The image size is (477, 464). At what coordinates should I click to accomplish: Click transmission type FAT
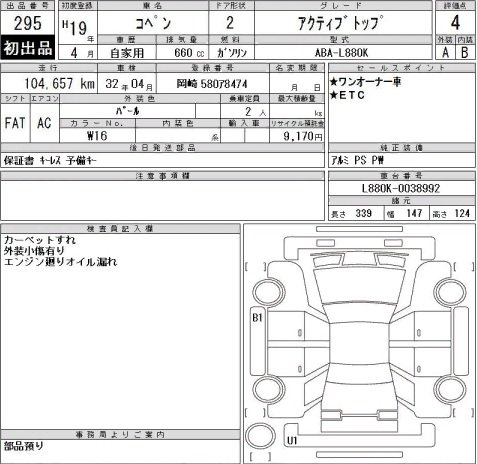[x=15, y=123]
